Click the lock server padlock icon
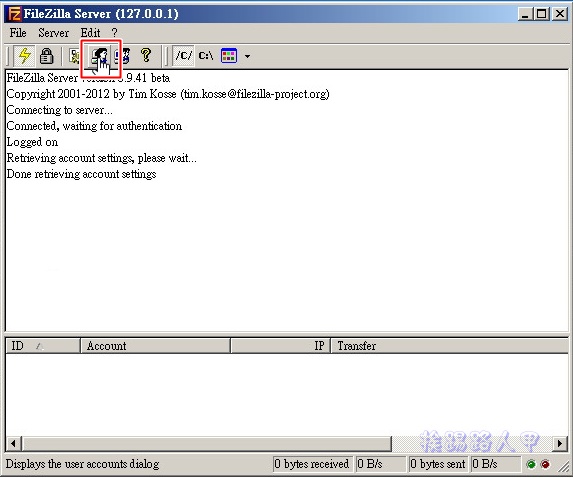573x478 pixels. click(46, 56)
